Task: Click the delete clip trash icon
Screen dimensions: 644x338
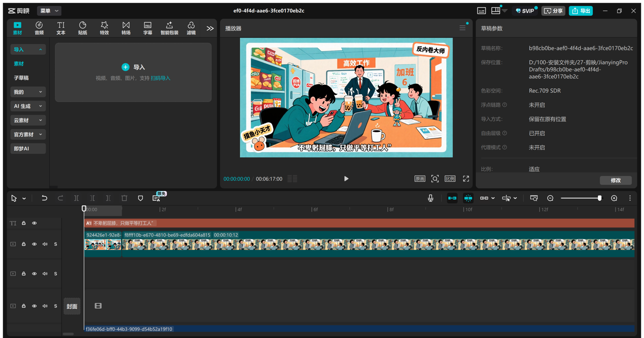Action: point(124,198)
